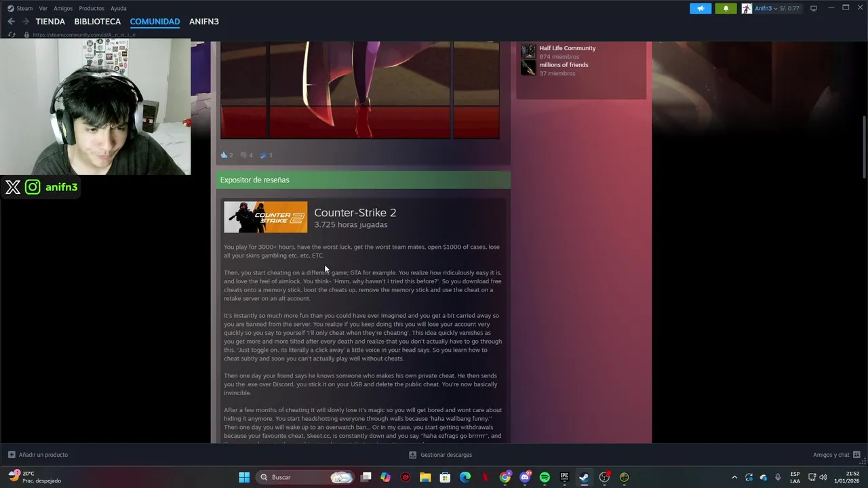Open Google Chrome on the taskbar
The width and height of the screenshot is (868, 488).
(505, 477)
